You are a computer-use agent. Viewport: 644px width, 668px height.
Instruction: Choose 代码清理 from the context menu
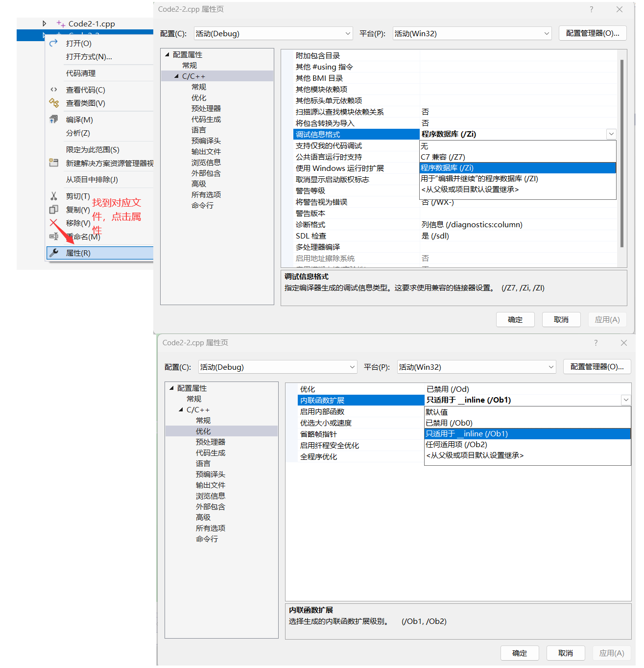coord(81,73)
